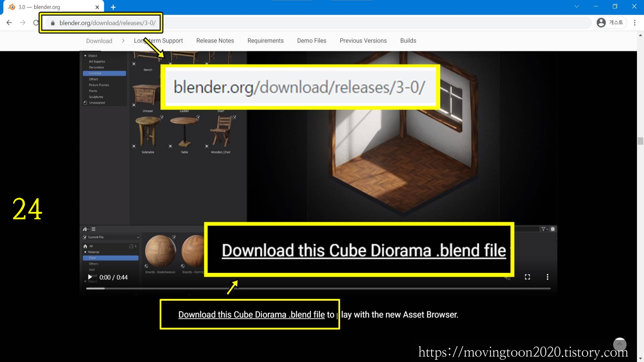Open the Previous Versions nav item
Image resolution: width=644 pixels, height=362 pixels.
[x=363, y=41]
